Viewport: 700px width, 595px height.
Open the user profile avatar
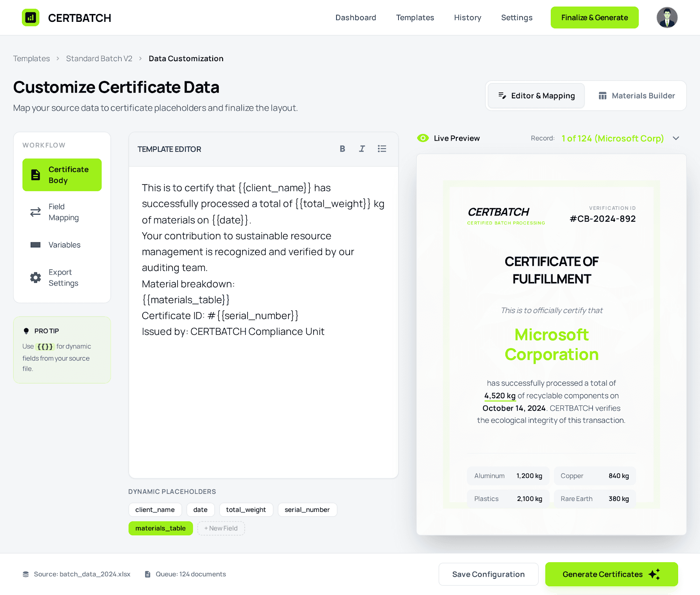(x=667, y=17)
